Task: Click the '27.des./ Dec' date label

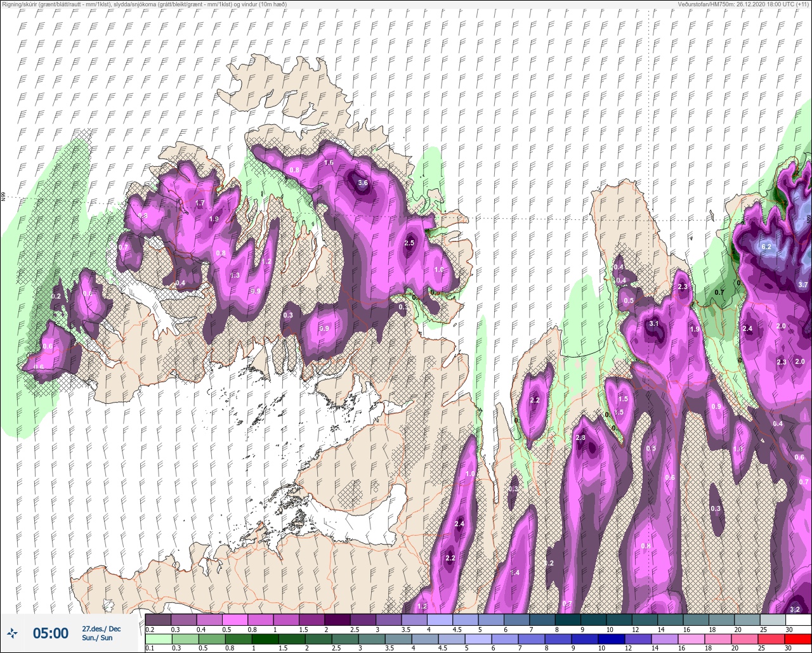Action: 101,629
